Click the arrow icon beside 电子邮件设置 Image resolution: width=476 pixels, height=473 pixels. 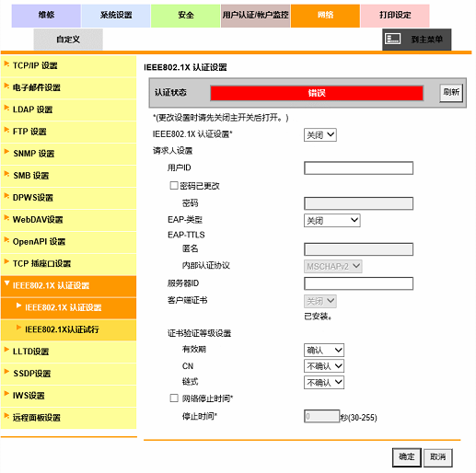pos(6,86)
